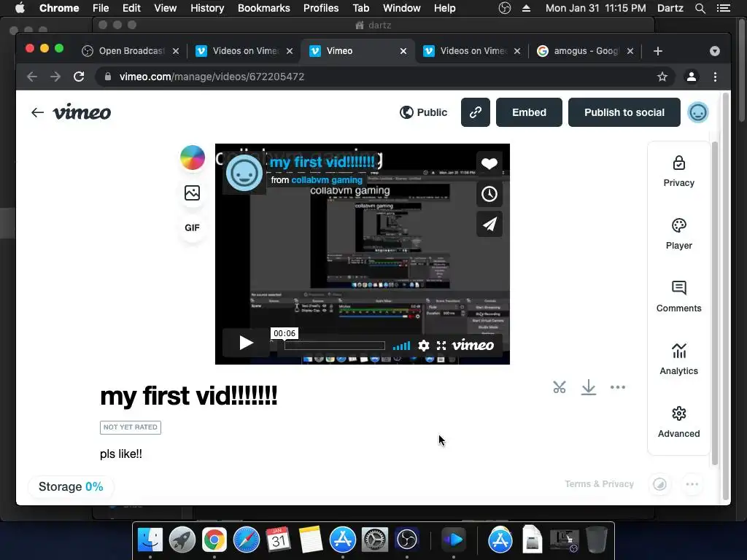This screenshot has width=747, height=560.
Task: Open the Comments panel
Action: pyautogui.click(x=678, y=297)
